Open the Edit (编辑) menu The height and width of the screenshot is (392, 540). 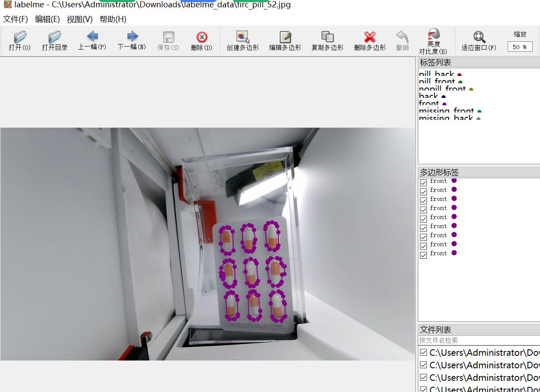click(x=47, y=19)
